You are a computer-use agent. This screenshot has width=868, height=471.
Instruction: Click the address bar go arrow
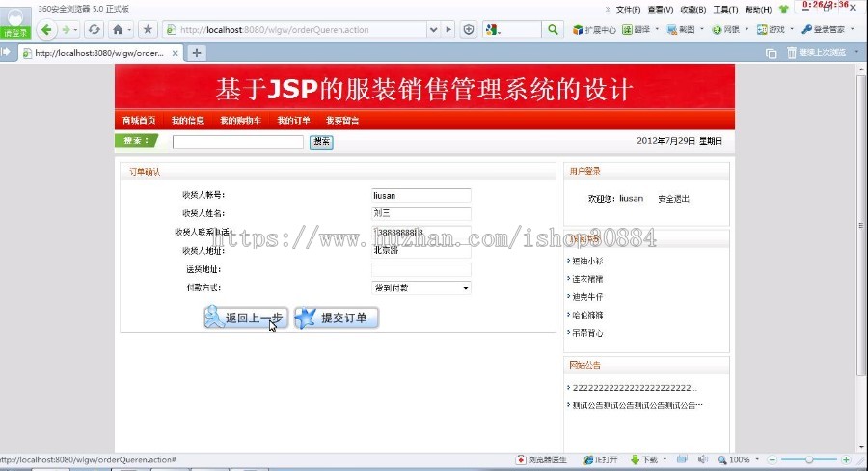[x=448, y=29]
